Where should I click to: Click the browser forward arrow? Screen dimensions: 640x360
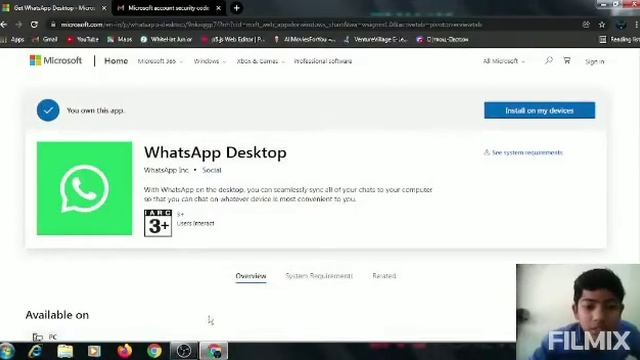point(19,24)
